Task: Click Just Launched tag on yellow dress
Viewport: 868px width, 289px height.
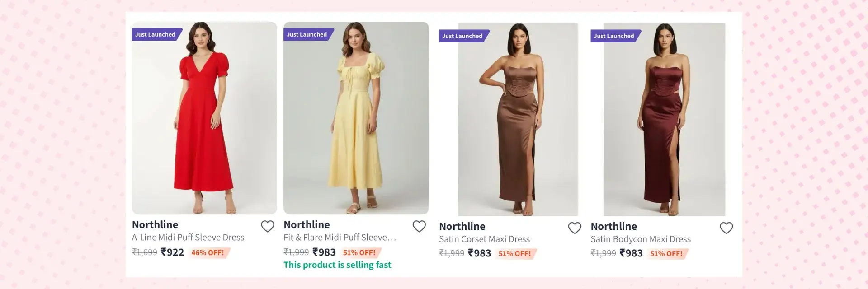Action: click(x=307, y=34)
